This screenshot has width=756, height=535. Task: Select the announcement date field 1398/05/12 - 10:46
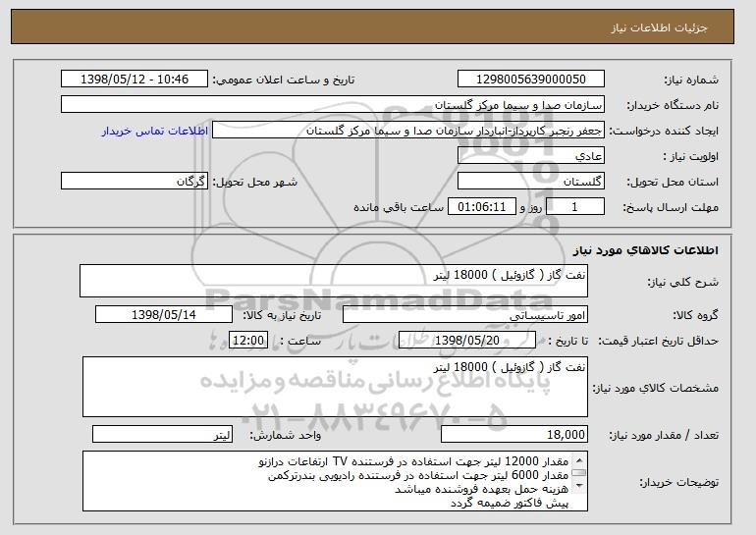(135, 80)
